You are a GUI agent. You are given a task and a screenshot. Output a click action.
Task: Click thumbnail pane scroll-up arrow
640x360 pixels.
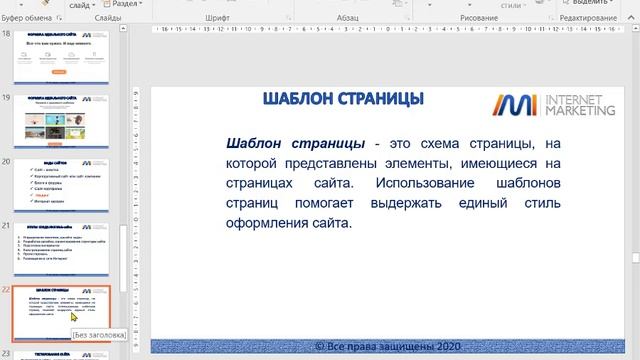coord(123,29)
